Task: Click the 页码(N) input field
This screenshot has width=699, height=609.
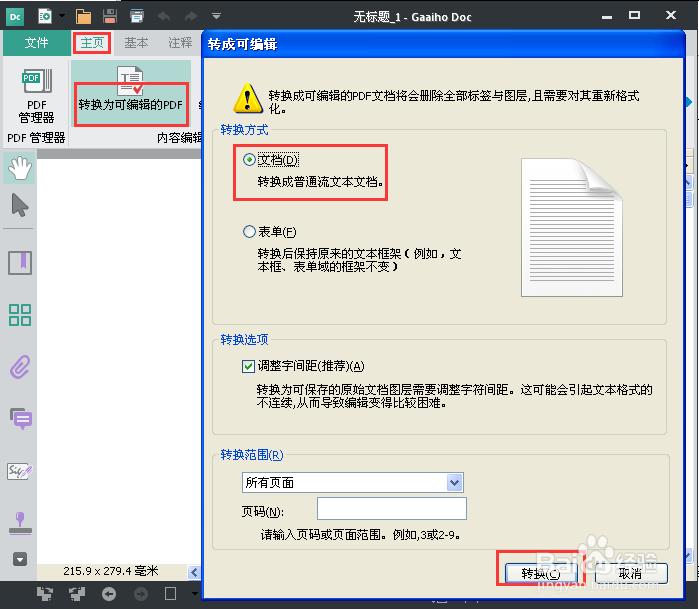Action: pos(392,509)
